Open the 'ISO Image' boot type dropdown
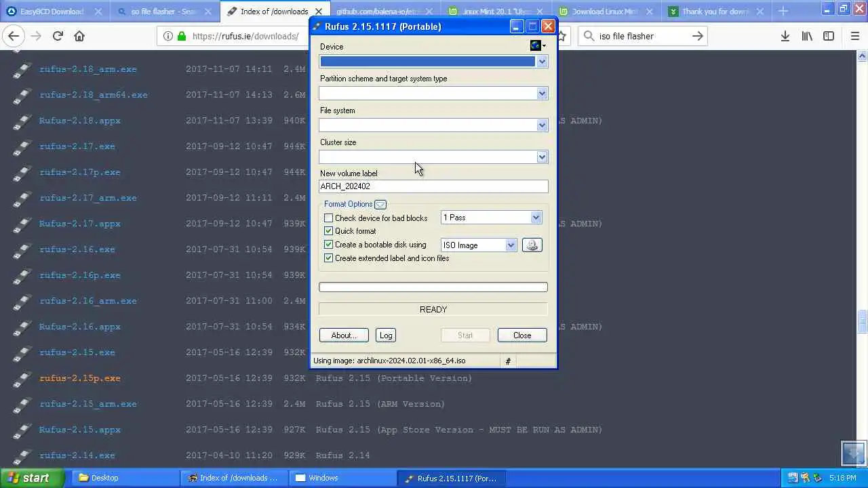Image resolution: width=868 pixels, height=488 pixels. 511,245
